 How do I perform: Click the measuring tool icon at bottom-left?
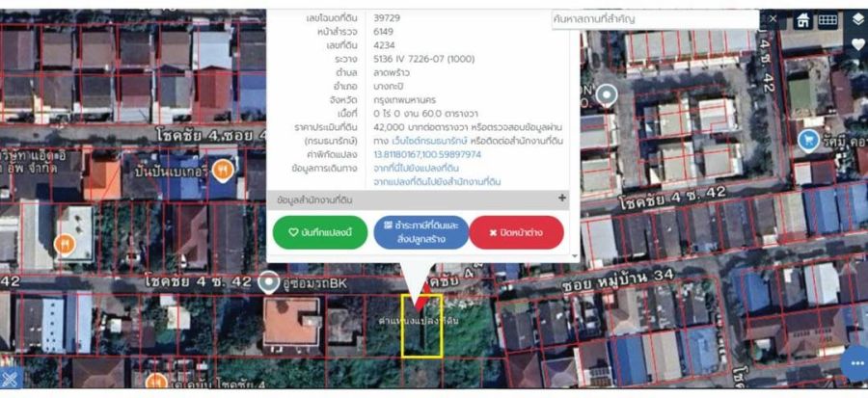[x=10, y=380]
